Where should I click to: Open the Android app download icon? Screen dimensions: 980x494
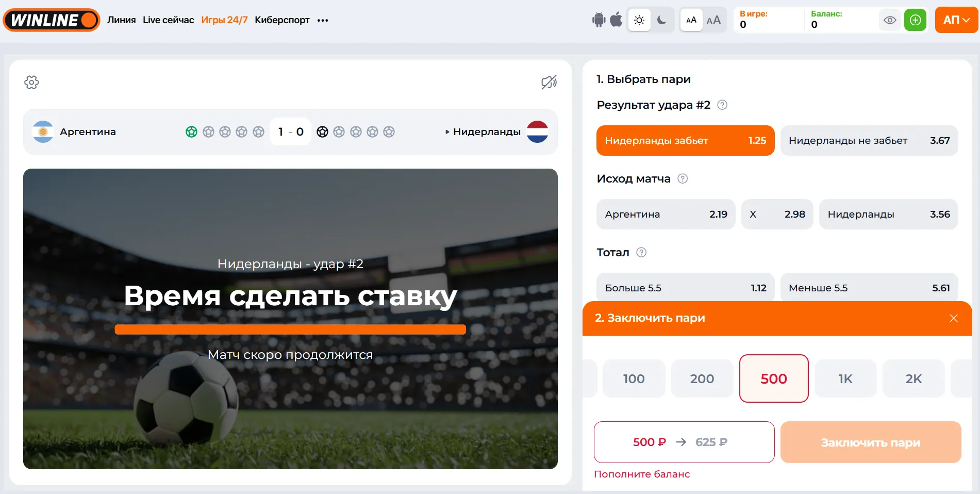click(x=599, y=20)
